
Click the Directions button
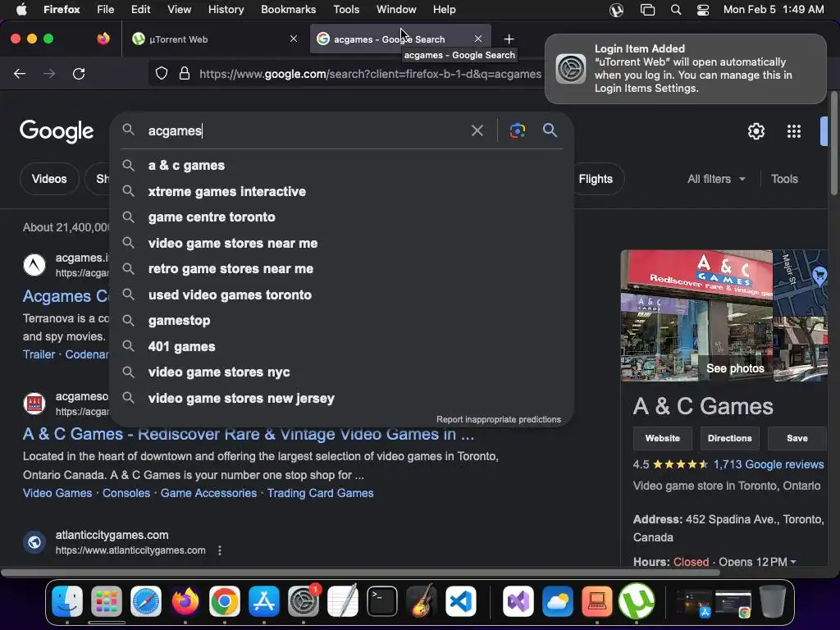(x=729, y=438)
